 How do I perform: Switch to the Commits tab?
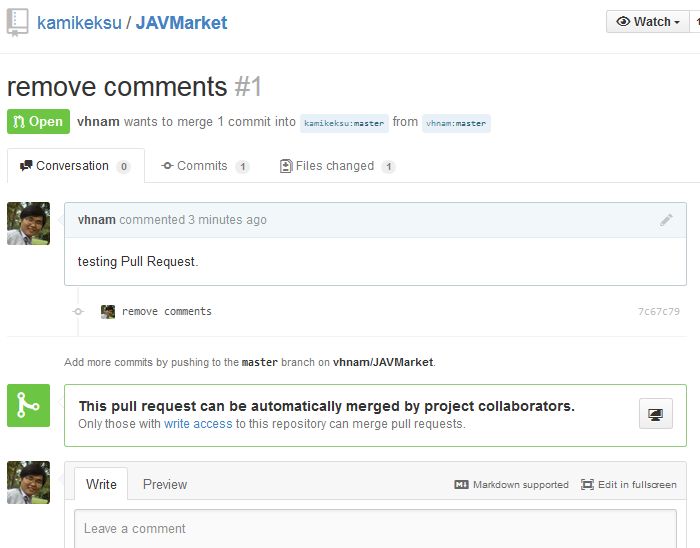pos(205,166)
